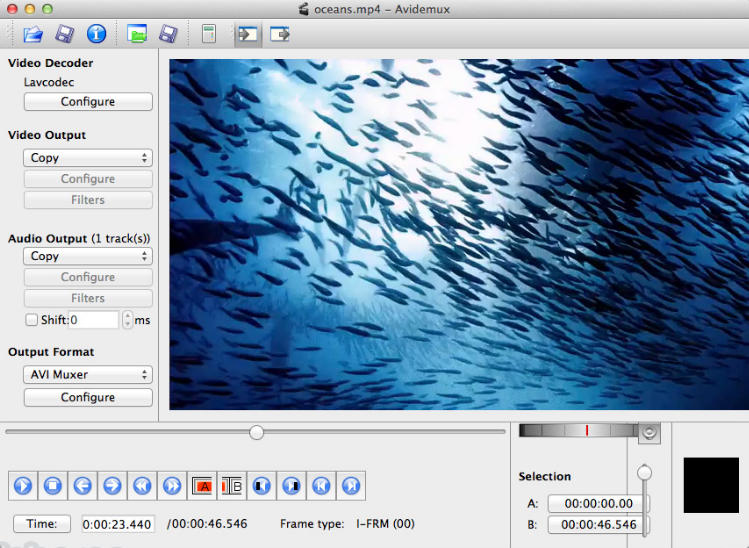Set selection marker A
Viewport: 749px width, 548px height.
(202, 486)
